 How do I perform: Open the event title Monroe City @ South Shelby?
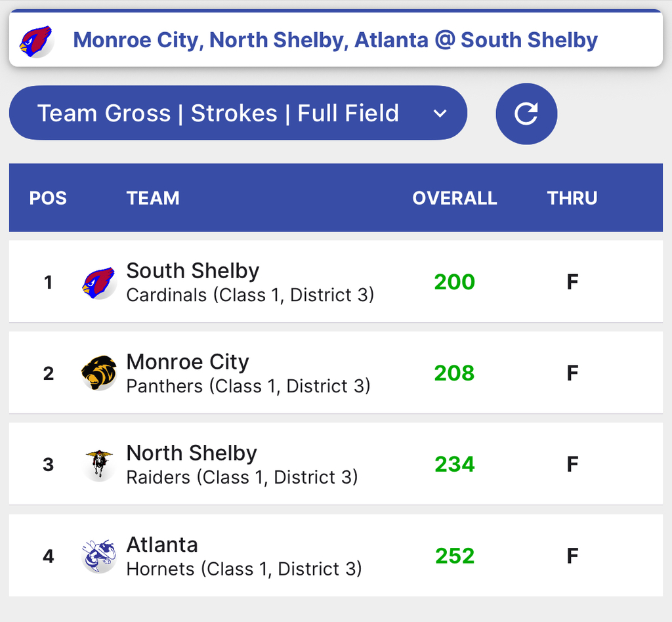335,40
